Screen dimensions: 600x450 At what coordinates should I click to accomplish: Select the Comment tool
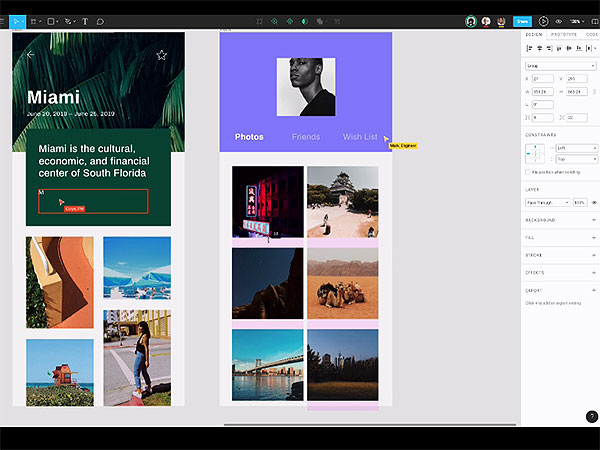pyautogui.click(x=100, y=21)
